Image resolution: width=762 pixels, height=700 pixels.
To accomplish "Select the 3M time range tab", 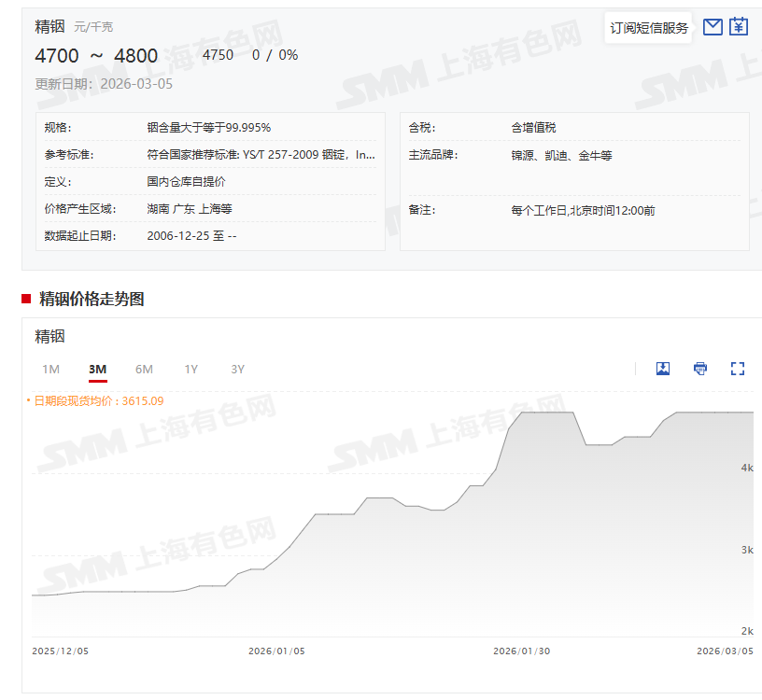I will click(x=97, y=369).
